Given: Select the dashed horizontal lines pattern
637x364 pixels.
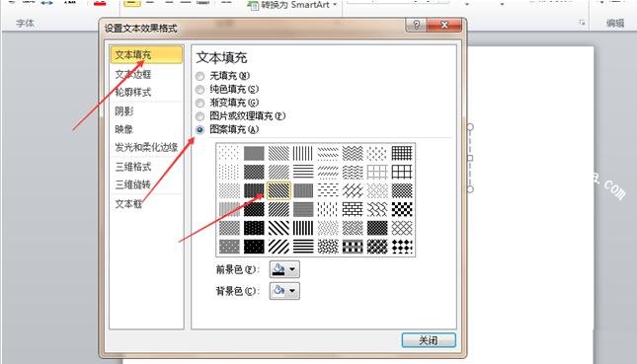Looking at the screenshot, I should click(x=328, y=190).
